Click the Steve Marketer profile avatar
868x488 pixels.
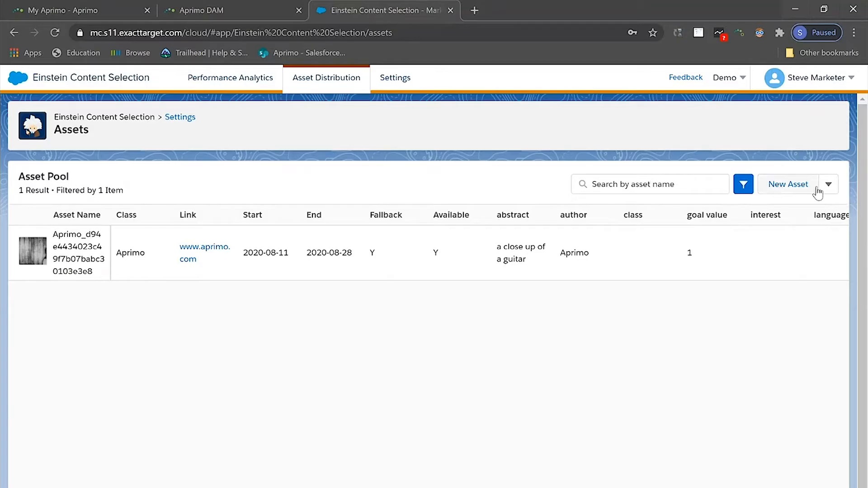(774, 78)
